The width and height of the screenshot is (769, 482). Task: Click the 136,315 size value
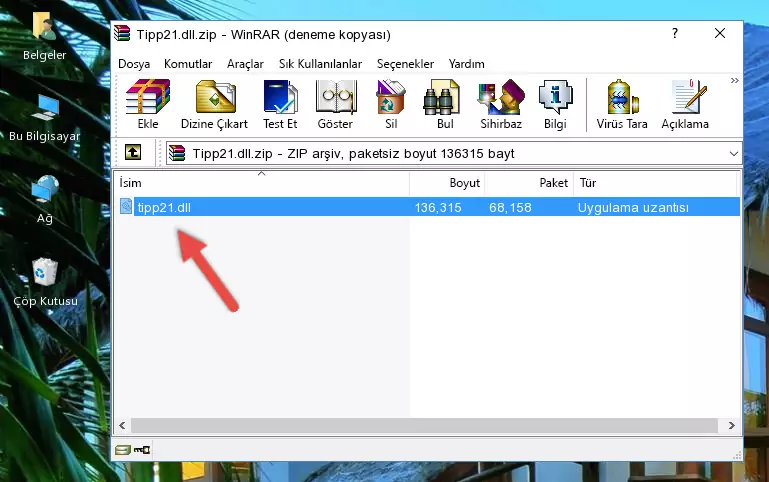[x=438, y=207]
